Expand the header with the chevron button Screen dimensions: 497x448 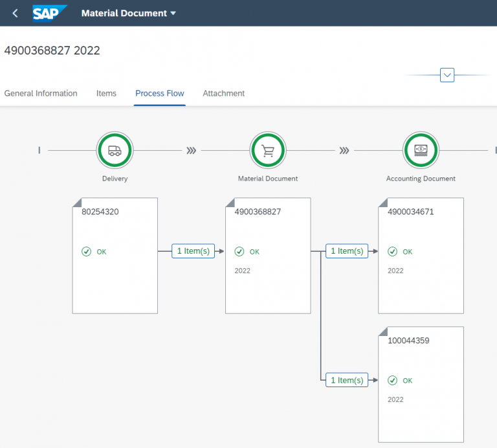pos(447,75)
